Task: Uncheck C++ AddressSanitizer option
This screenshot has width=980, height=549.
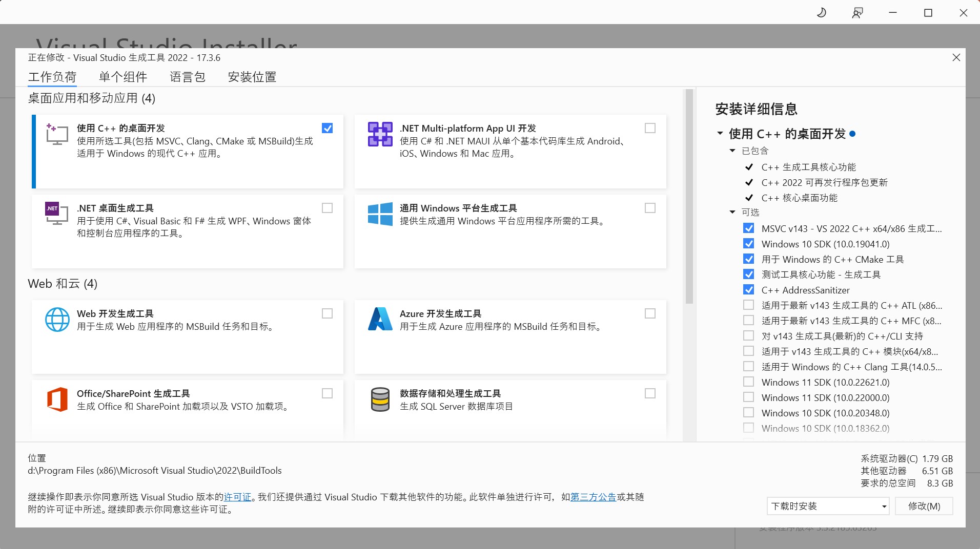Action: (748, 290)
